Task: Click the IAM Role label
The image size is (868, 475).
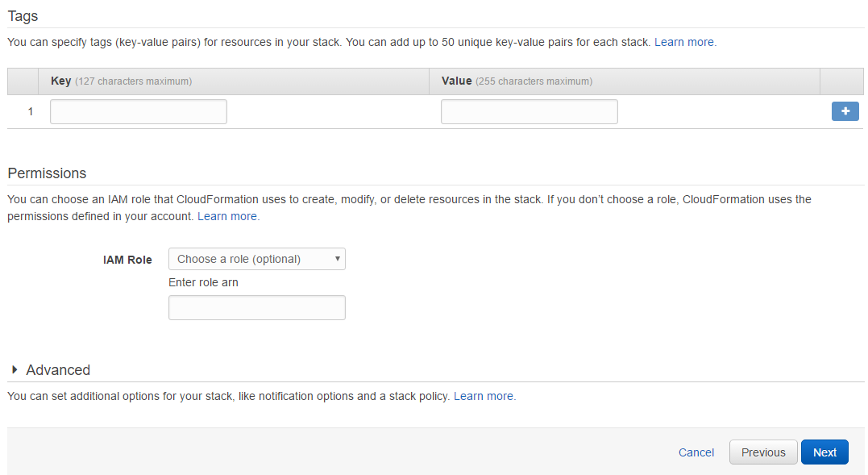Action: [127, 260]
